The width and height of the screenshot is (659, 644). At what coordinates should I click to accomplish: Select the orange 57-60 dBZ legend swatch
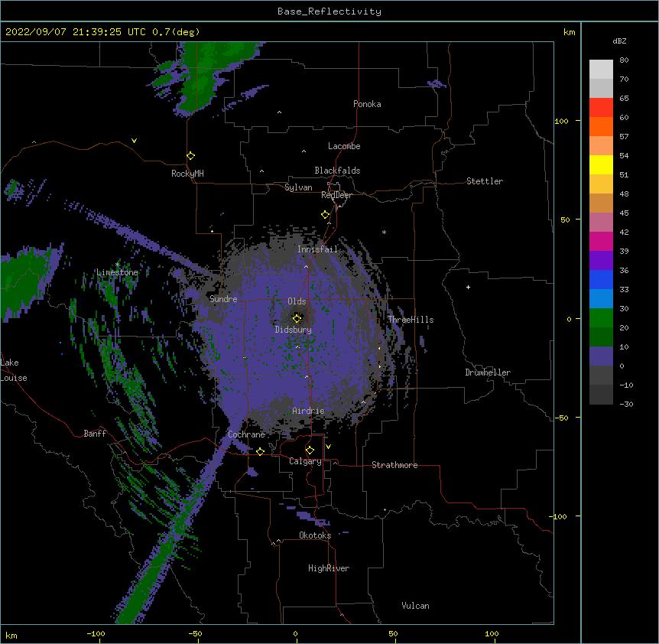601,126
